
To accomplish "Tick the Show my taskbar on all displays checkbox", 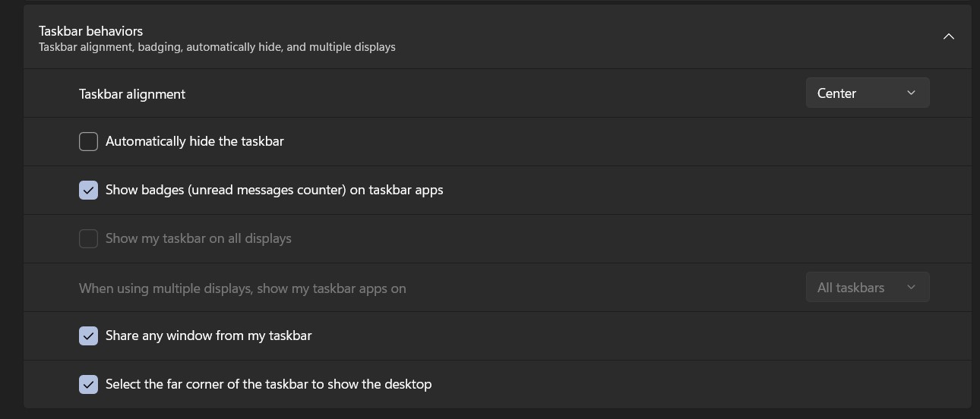I will pos(88,238).
